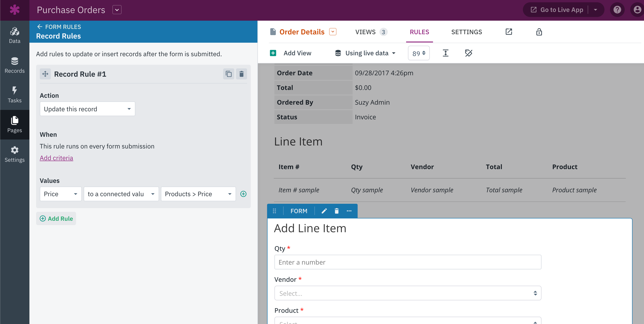644x324 pixels.
Task: Click the edit pencil icon on FORM toolbar
Action: (x=324, y=211)
